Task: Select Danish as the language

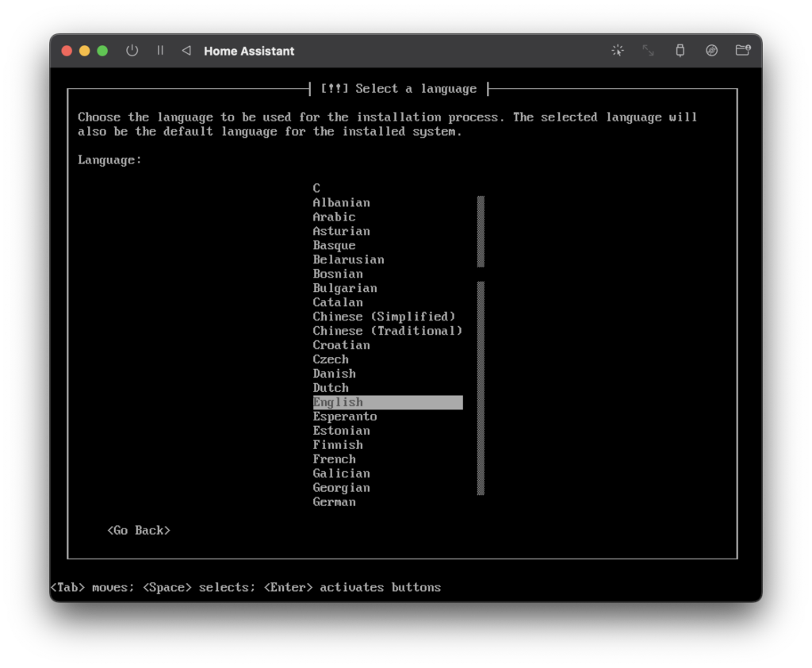Action: (334, 374)
